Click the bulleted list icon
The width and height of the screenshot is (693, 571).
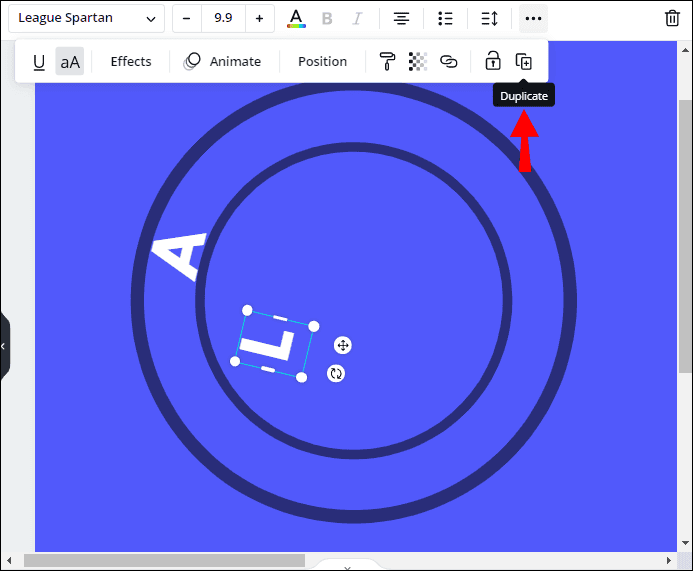coord(446,18)
